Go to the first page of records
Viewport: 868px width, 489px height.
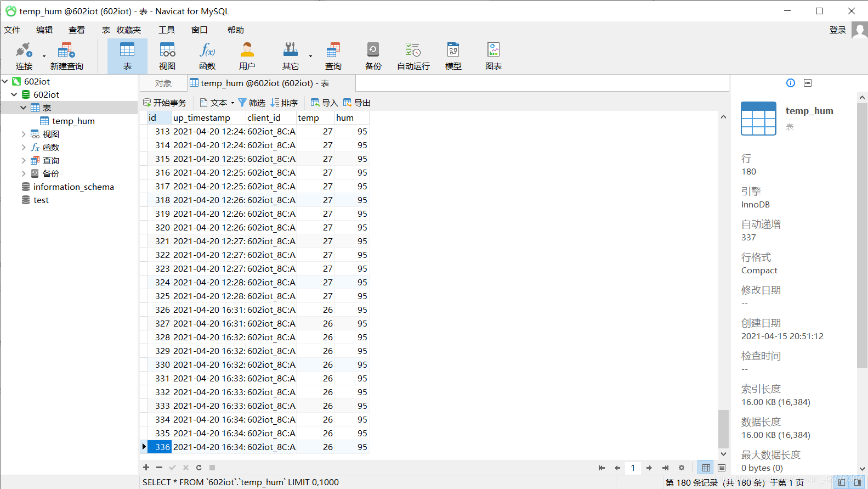coord(602,468)
